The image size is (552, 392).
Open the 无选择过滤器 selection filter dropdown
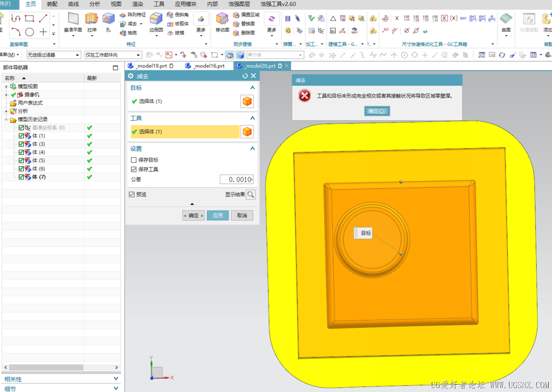[x=54, y=55]
